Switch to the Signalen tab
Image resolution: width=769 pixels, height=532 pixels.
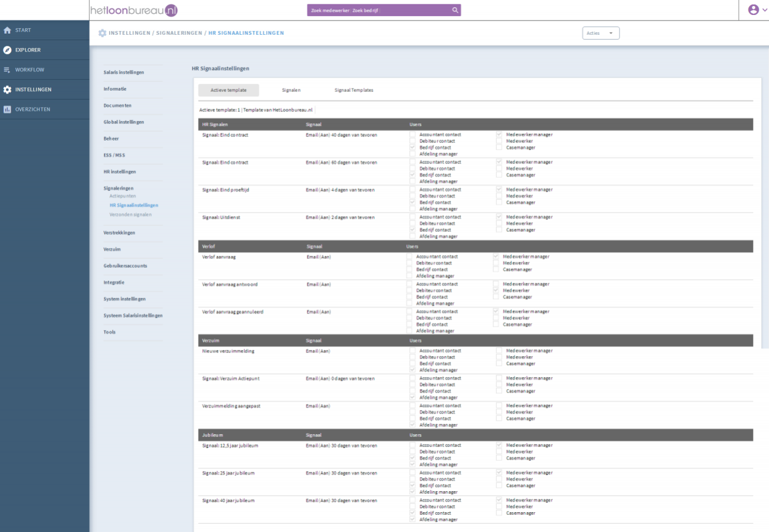(291, 90)
